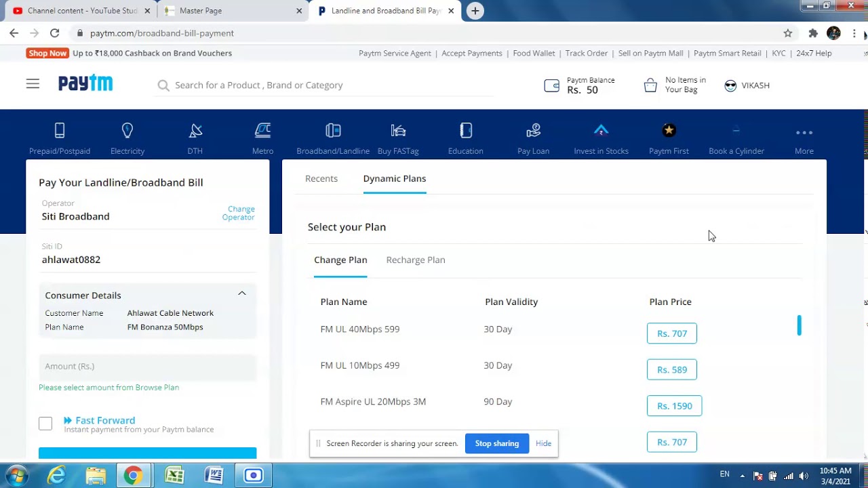
Task: Click the Chrome address bar URL
Action: (x=162, y=33)
